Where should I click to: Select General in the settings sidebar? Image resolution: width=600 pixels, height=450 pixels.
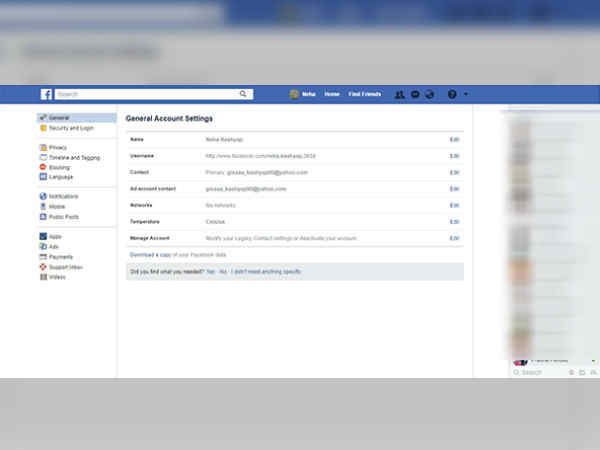point(77,117)
